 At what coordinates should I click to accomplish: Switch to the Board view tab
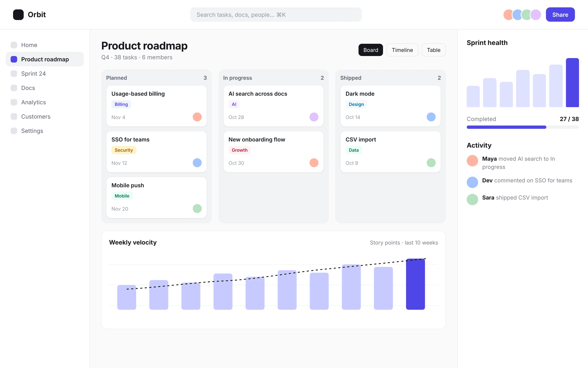[371, 50]
